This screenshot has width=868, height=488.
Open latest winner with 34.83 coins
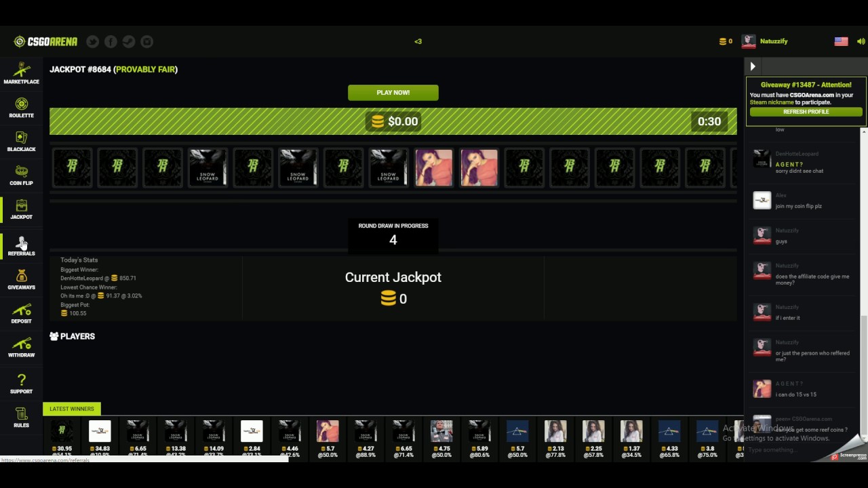tap(100, 436)
